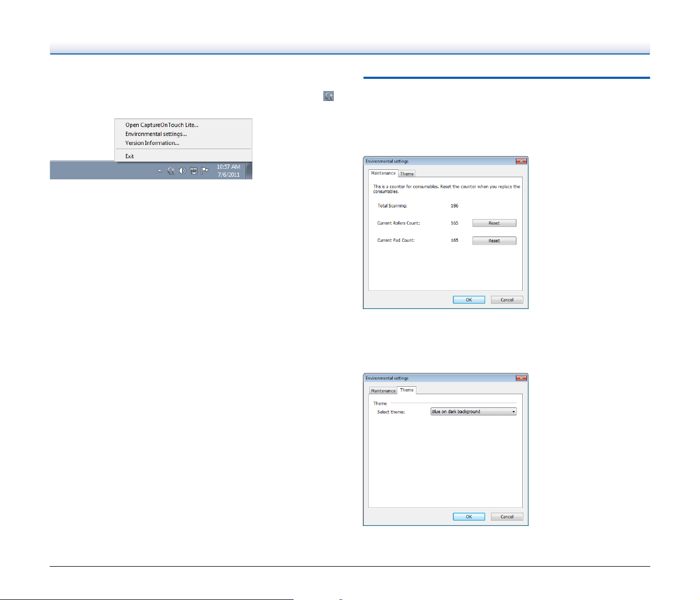Choose Environmental settings menu entry
The height and width of the screenshot is (600, 700).
tap(156, 134)
